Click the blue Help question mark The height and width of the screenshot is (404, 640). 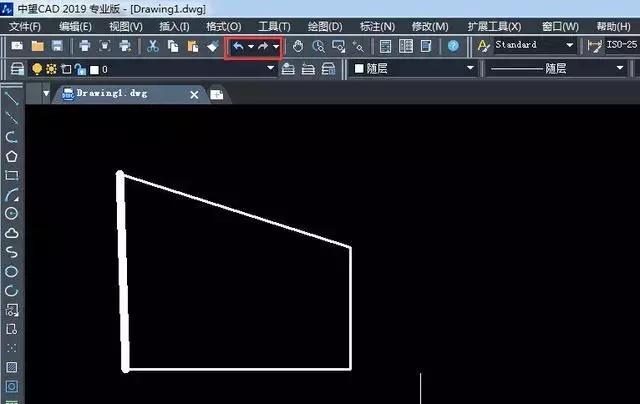click(453, 46)
